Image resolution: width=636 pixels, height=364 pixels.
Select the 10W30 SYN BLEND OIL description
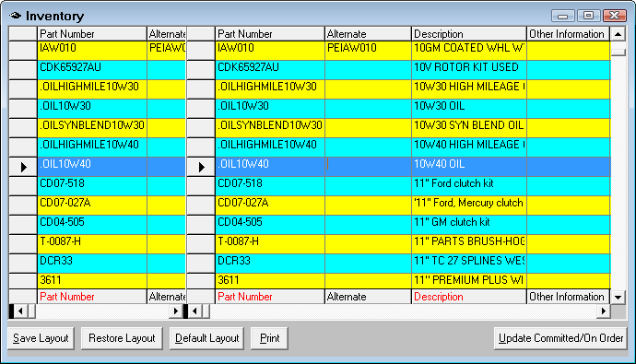[469, 128]
